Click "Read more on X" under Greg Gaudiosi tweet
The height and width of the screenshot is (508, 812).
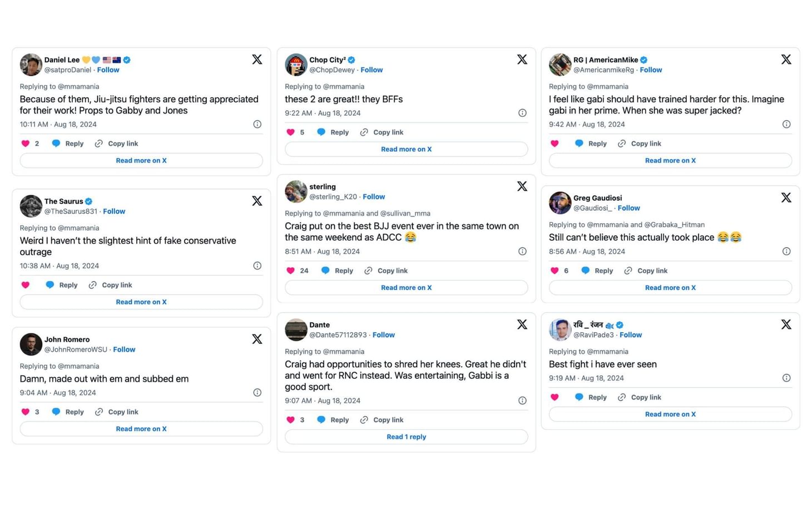[x=670, y=288]
